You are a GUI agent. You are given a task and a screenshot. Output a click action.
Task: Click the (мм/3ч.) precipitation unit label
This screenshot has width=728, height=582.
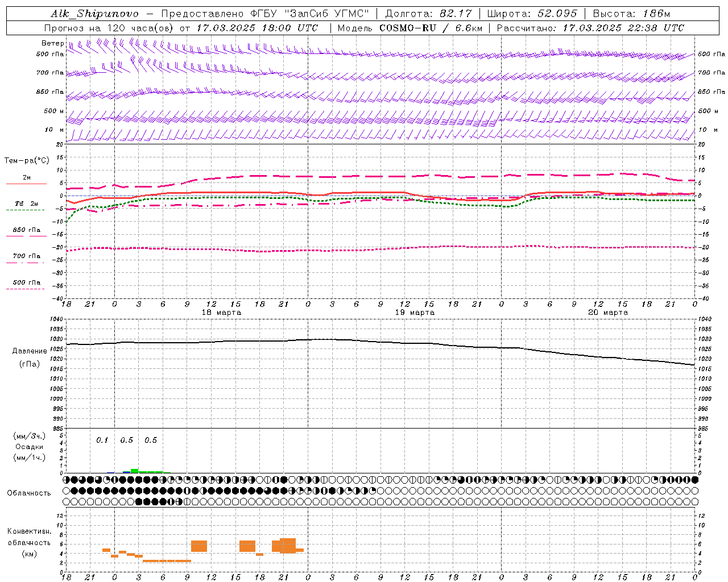click(x=30, y=436)
